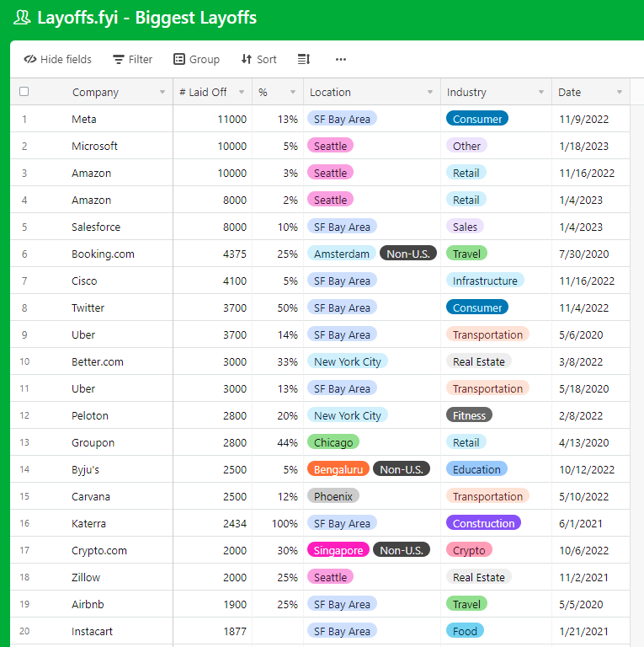
Task: Click the Hide fields button
Action: [x=58, y=60]
